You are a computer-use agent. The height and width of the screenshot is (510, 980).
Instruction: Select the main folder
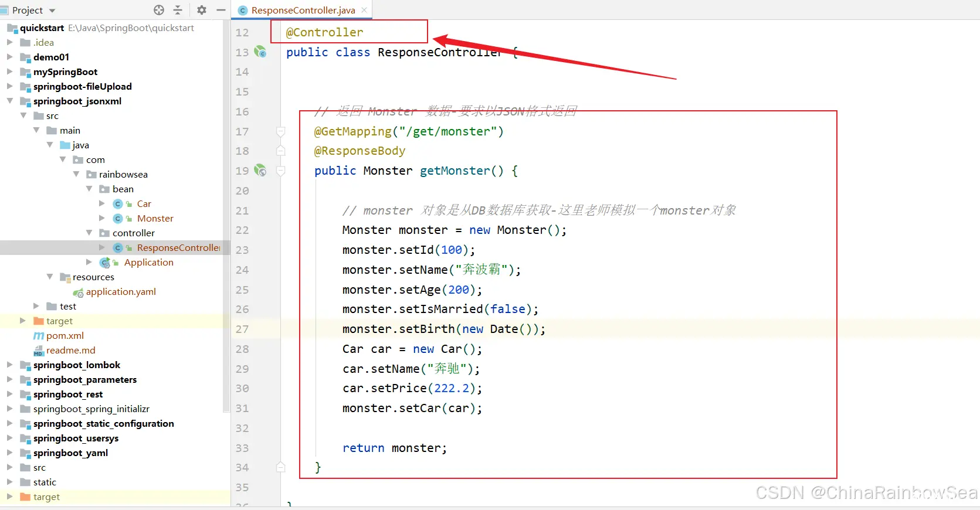[70, 130]
